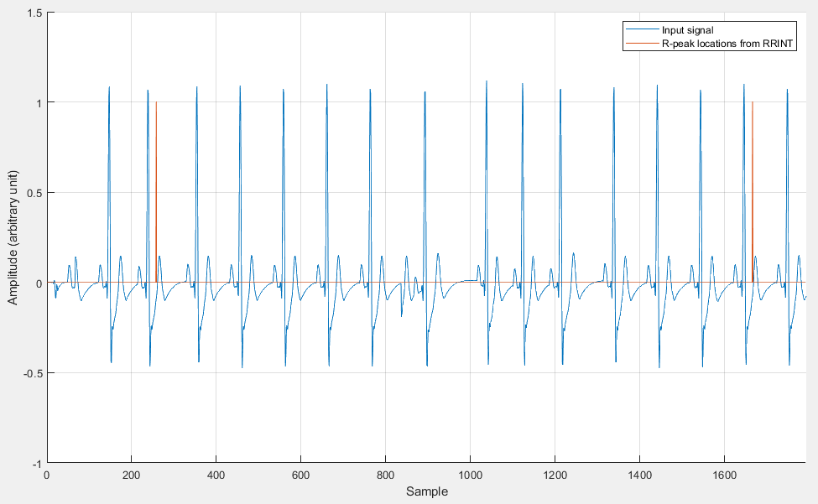Screen dimensions: 818x504
Task: Click x-axis tick label 1000
Action: tap(470, 475)
